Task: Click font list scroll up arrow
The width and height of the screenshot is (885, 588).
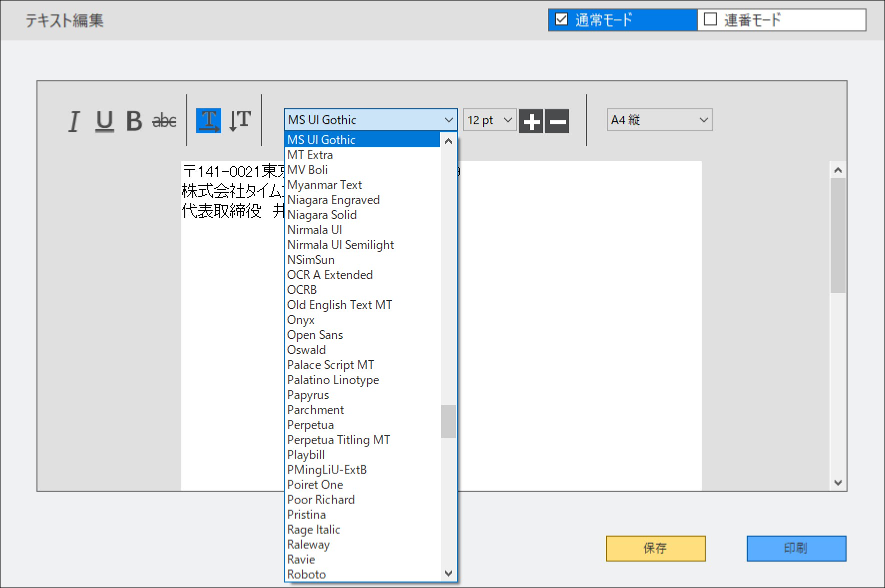Action: coord(448,141)
